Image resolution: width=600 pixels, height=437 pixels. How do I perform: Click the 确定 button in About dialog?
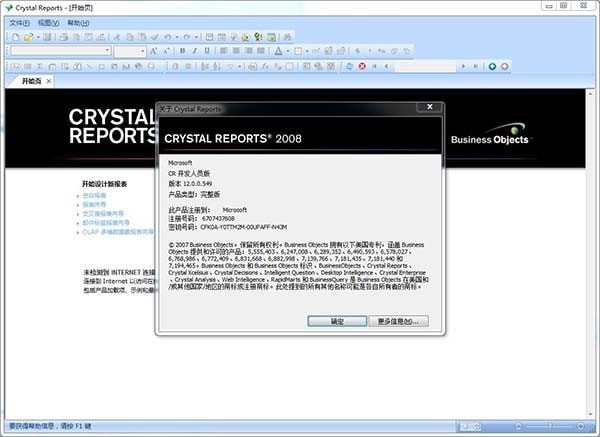coord(337,321)
